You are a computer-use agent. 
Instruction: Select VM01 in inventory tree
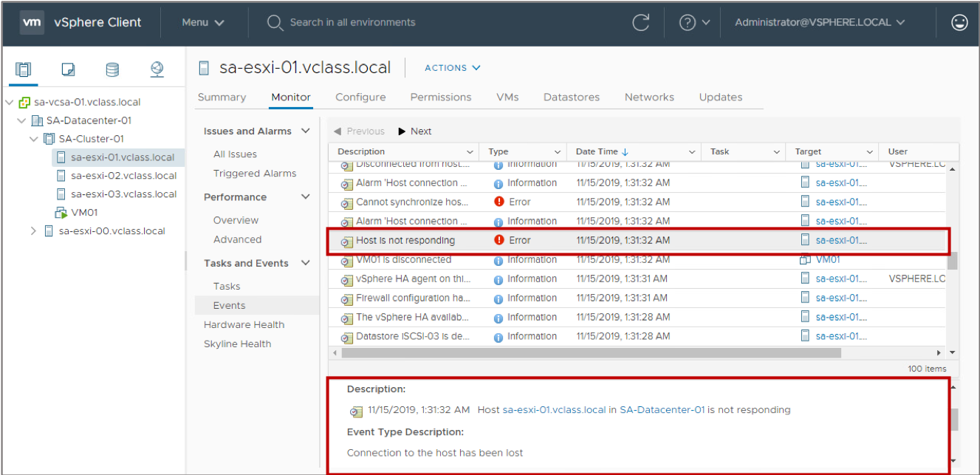[85, 213]
